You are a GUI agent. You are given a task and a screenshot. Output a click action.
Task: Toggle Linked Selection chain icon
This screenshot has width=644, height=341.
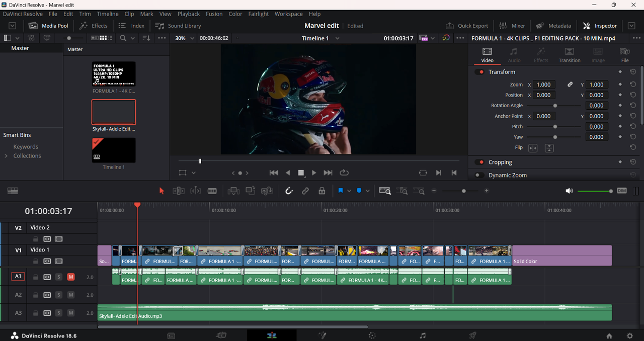(305, 191)
